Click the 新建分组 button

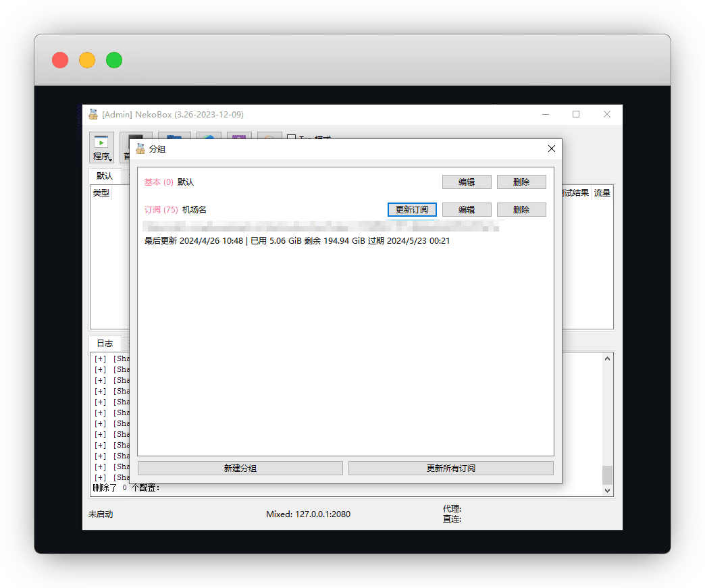click(x=240, y=468)
